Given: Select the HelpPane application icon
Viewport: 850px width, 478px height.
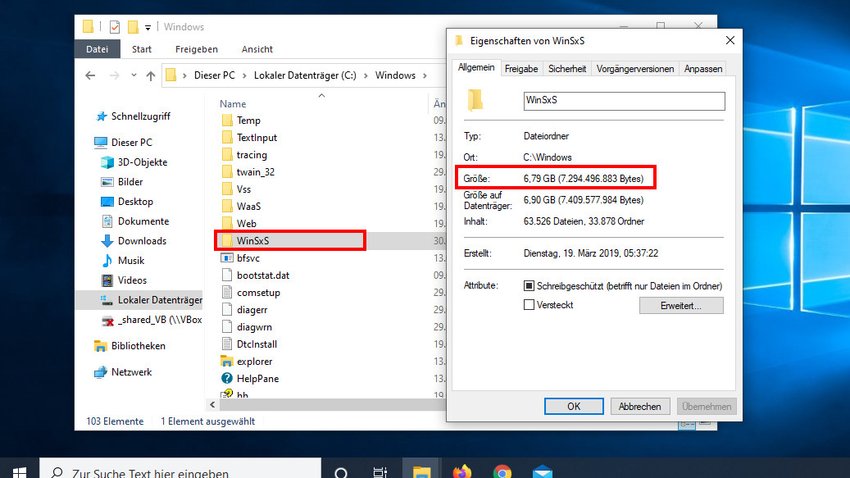Looking at the screenshot, I should [227, 378].
